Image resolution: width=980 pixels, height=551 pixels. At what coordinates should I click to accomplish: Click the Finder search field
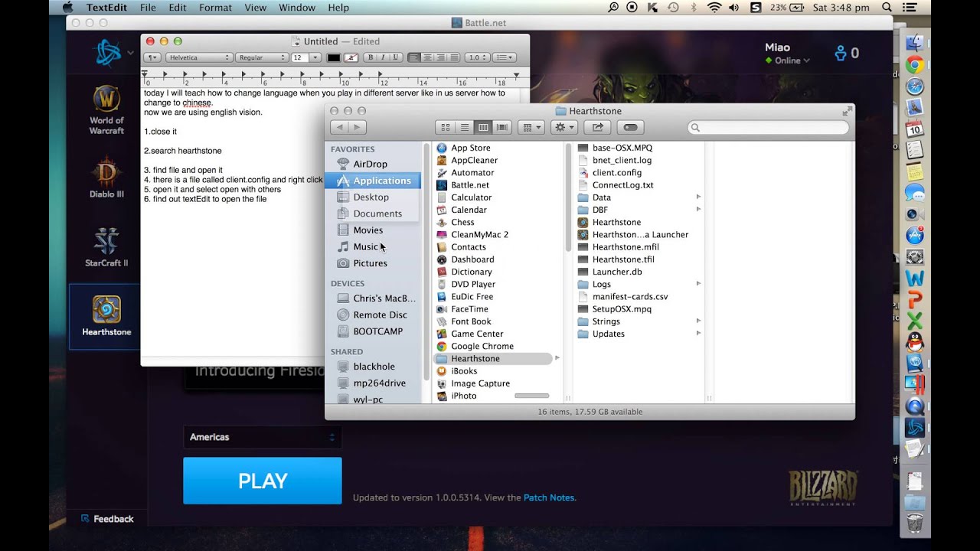pyautogui.click(x=768, y=127)
